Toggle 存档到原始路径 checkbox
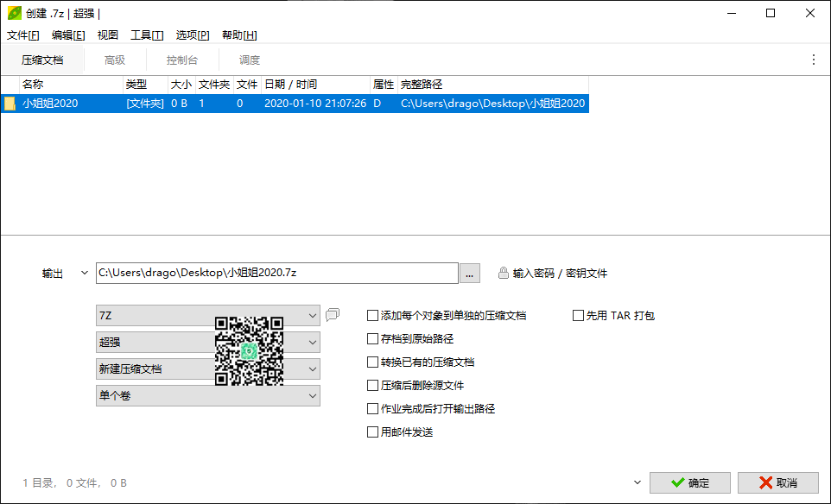Viewport: 831px width, 504px height. coord(372,339)
